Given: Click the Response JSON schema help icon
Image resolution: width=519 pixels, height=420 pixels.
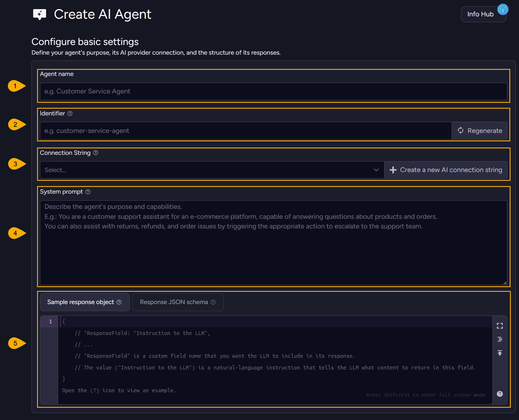Looking at the screenshot, I should [213, 302].
